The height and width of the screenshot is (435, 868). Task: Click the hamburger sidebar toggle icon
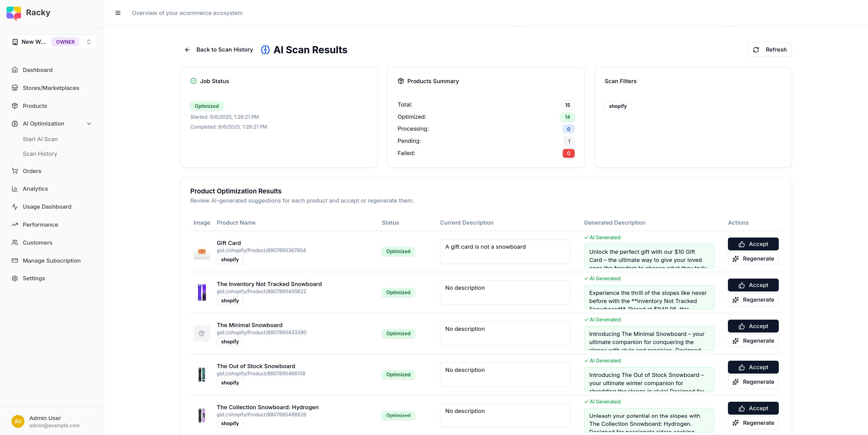coord(118,13)
